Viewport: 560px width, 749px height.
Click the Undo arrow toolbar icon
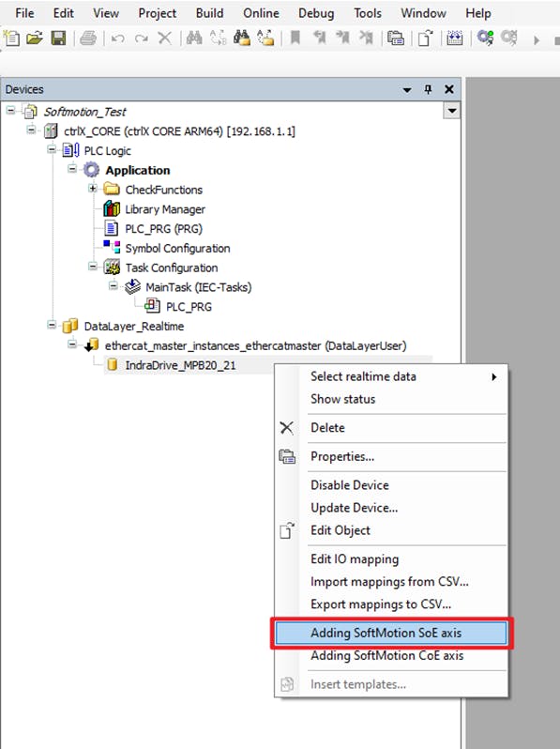tap(117, 38)
